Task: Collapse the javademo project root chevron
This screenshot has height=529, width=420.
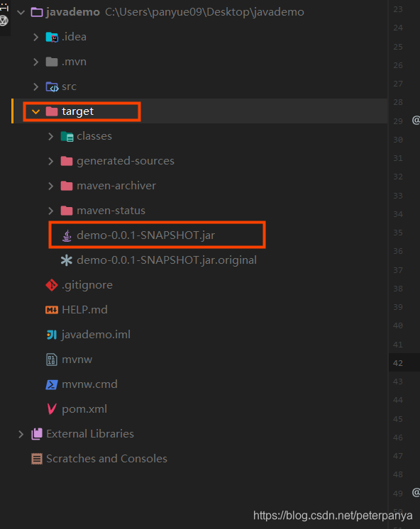Action: click(x=21, y=13)
